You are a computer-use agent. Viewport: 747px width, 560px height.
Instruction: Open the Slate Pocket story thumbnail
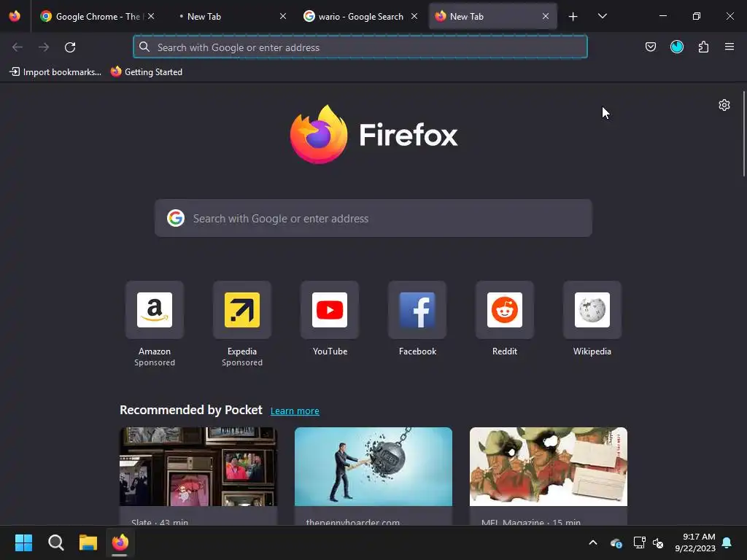(x=198, y=467)
